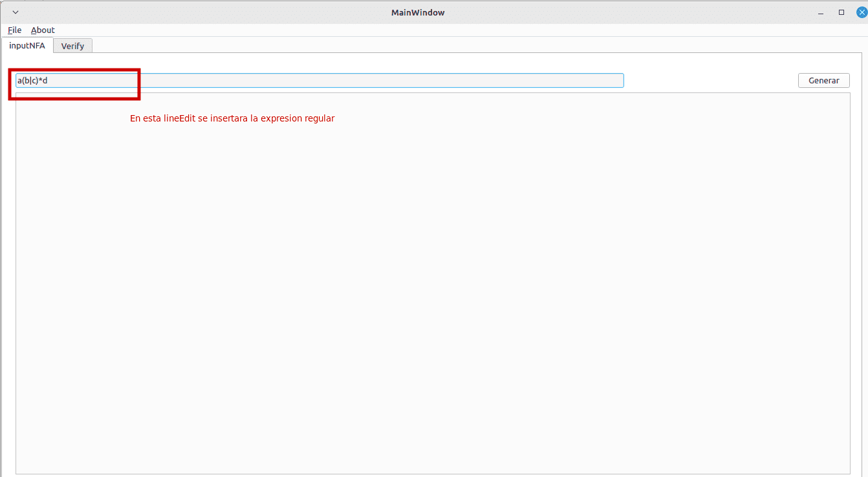Switch to the Verify tab

click(72, 46)
